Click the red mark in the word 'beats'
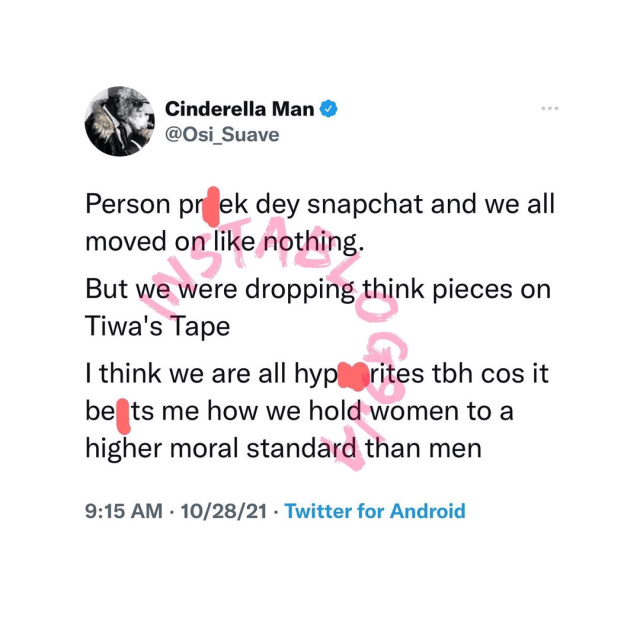Viewport: 640px width, 640px height. [x=123, y=413]
